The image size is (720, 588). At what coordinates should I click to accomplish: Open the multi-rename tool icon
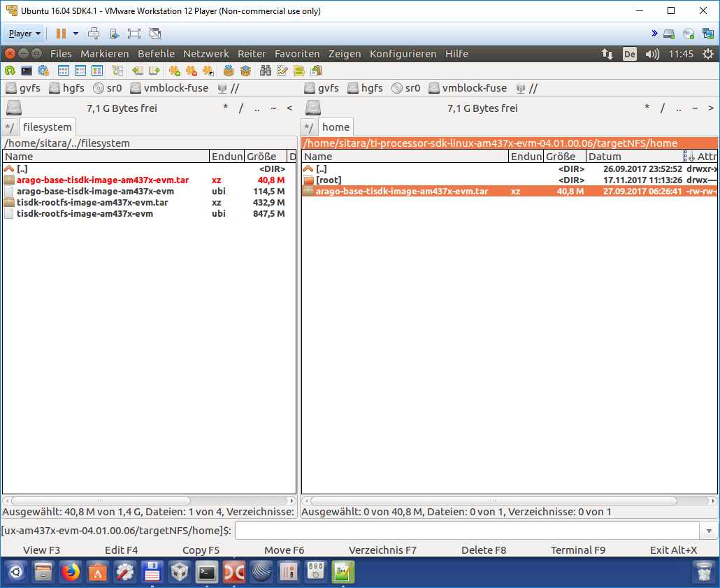tap(282, 71)
